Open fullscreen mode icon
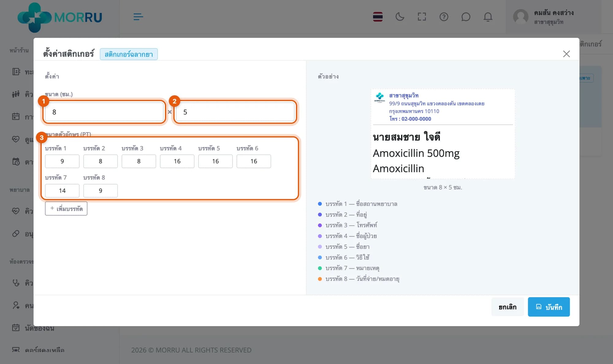Screen dimensions: 613x364 click(x=422, y=17)
